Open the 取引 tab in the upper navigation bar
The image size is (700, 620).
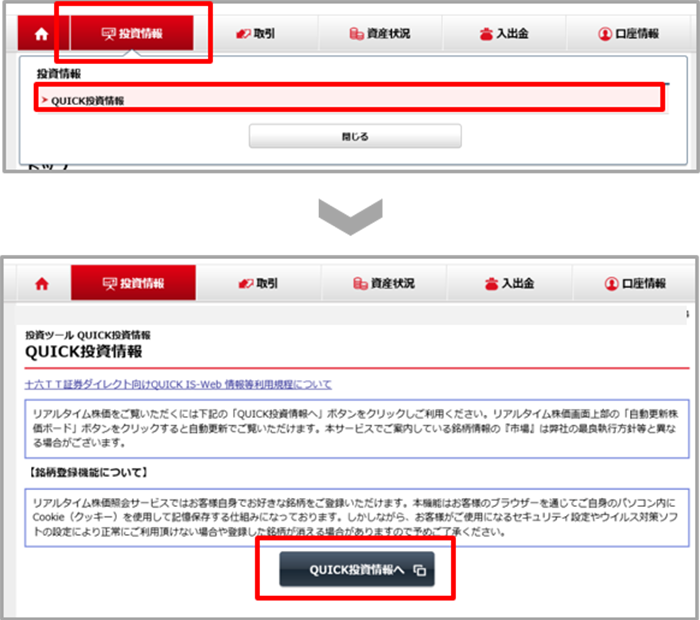tap(256, 33)
